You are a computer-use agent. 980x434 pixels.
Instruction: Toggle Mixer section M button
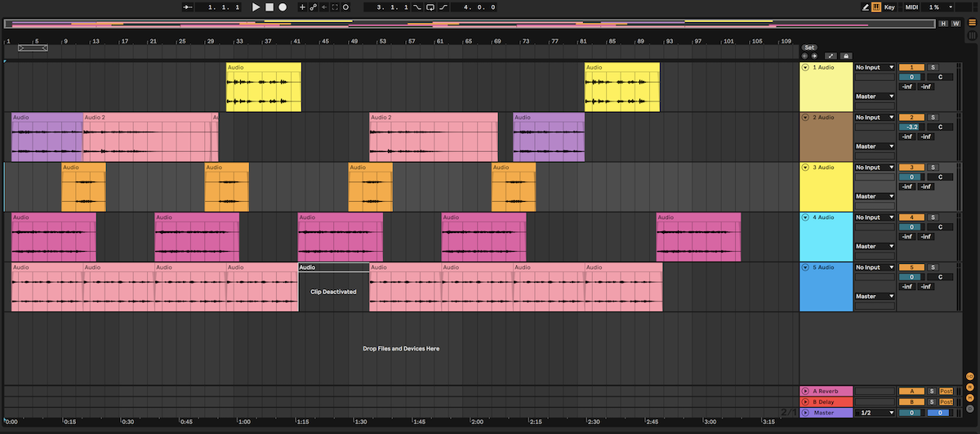pos(969,398)
